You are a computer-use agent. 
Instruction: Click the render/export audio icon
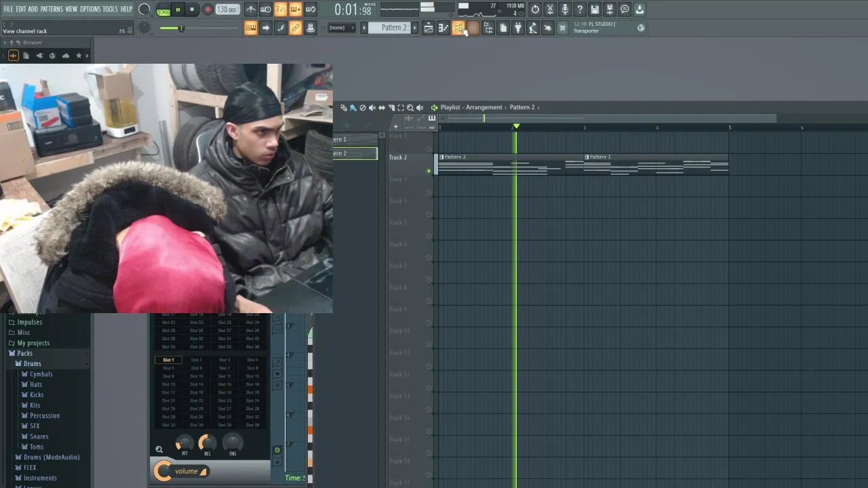click(610, 9)
